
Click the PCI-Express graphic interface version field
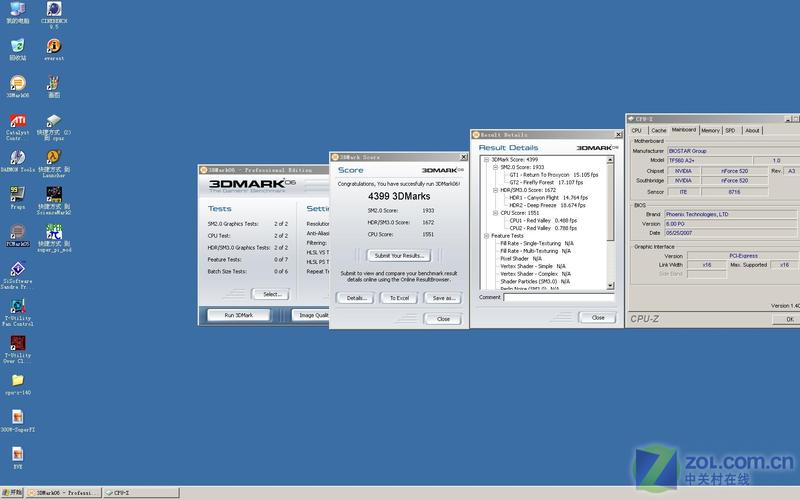pyautogui.click(x=743, y=256)
